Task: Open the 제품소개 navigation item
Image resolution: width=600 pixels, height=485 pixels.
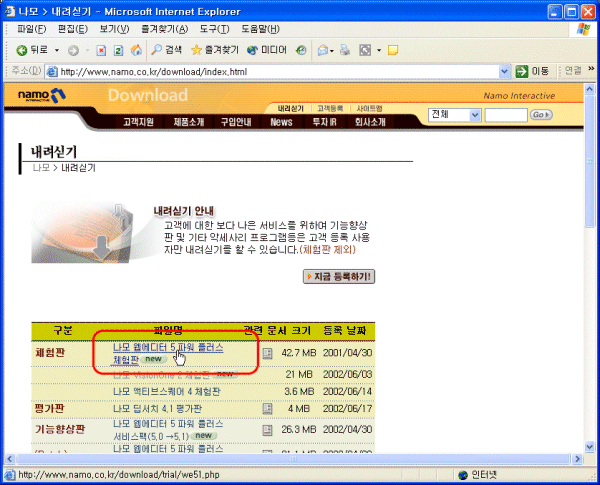Action: coord(189,122)
